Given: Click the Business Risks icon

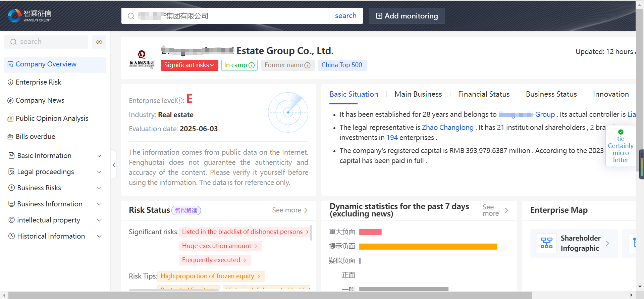Looking at the screenshot, I should tap(11, 188).
